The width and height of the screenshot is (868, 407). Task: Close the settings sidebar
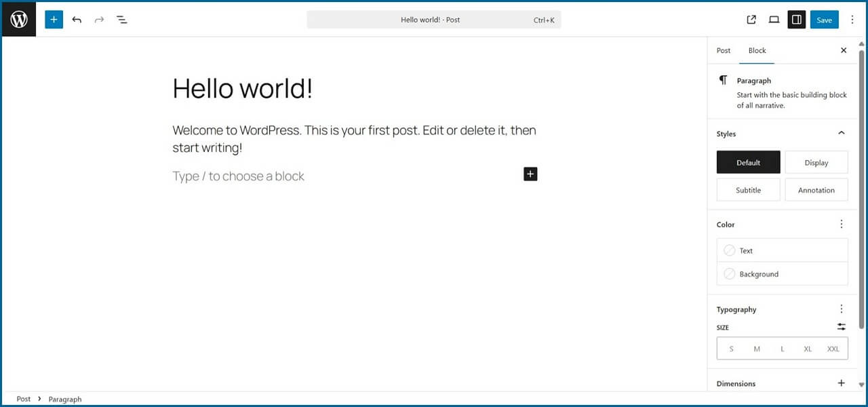[x=844, y=50]
